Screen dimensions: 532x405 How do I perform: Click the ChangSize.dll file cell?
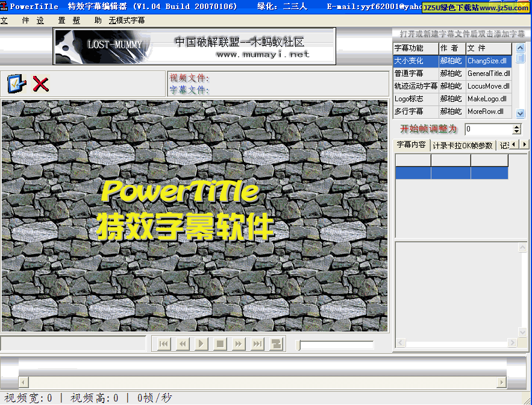(x=489, y=61)
